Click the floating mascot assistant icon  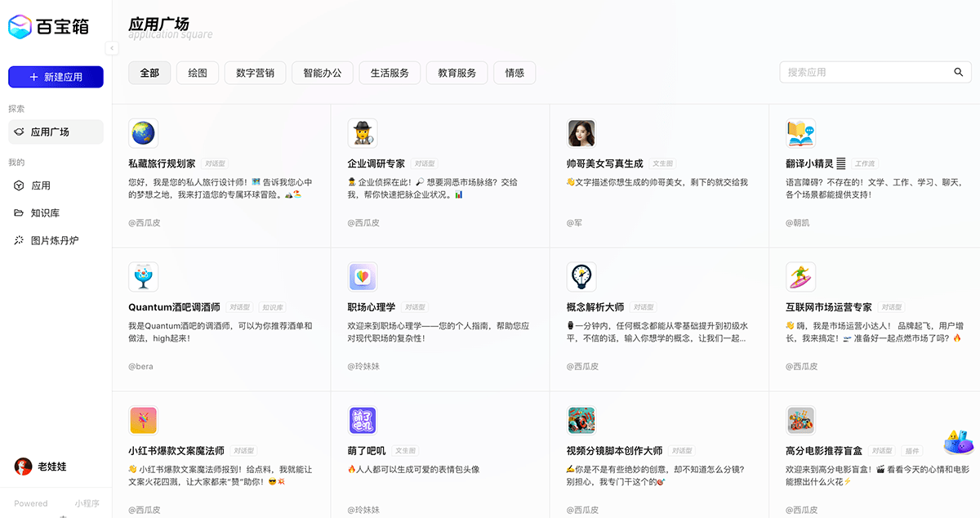click(x=958, y=443)
